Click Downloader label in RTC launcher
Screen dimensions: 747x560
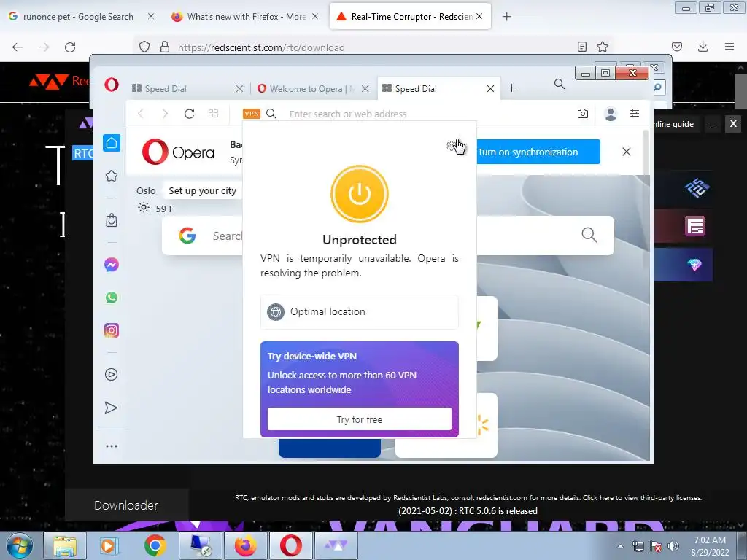tap(125, 506)
